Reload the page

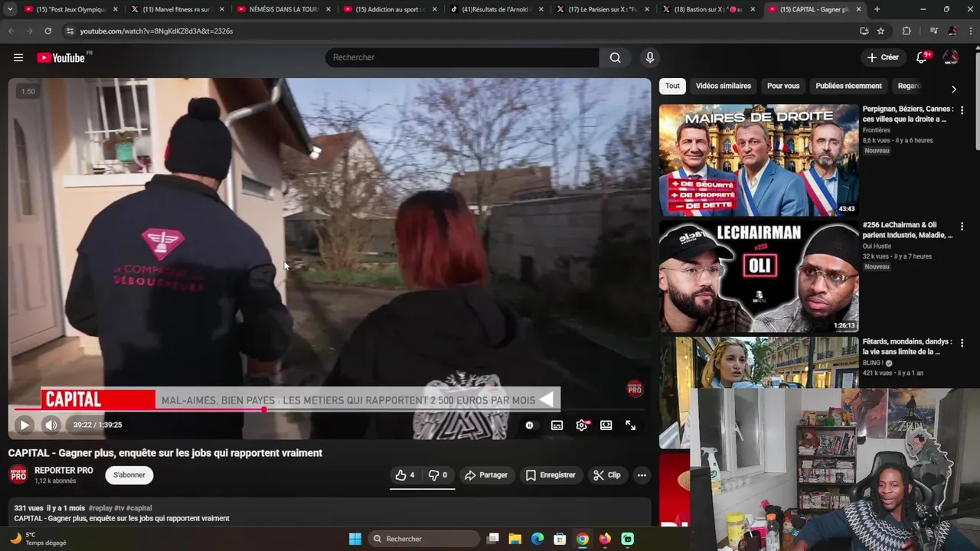point(47,31)
